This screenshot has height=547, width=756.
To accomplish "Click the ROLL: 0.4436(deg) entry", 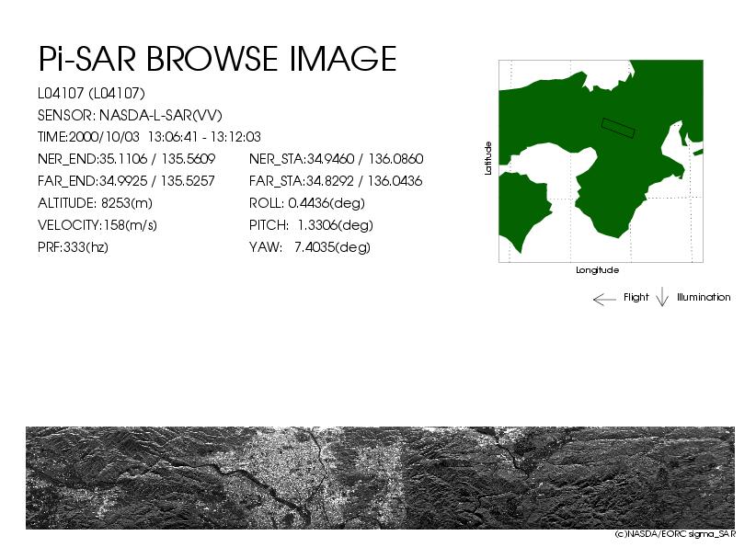I will coord(306,203).
